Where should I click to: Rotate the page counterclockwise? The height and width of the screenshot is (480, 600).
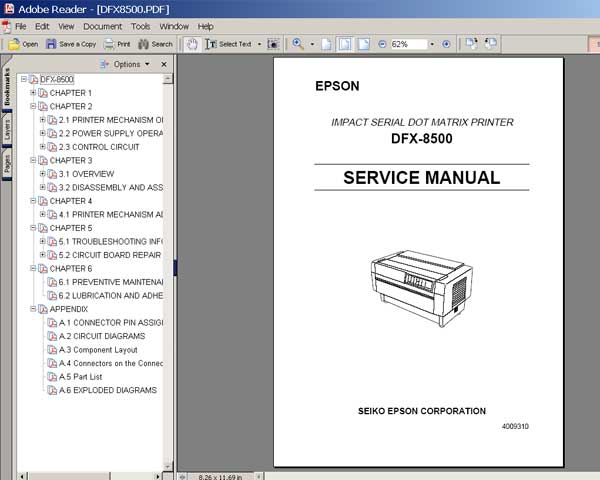491,44
